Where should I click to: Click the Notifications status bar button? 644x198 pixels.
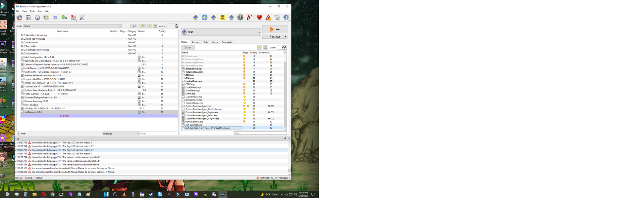pyautogui.click(x=265, y=177)
